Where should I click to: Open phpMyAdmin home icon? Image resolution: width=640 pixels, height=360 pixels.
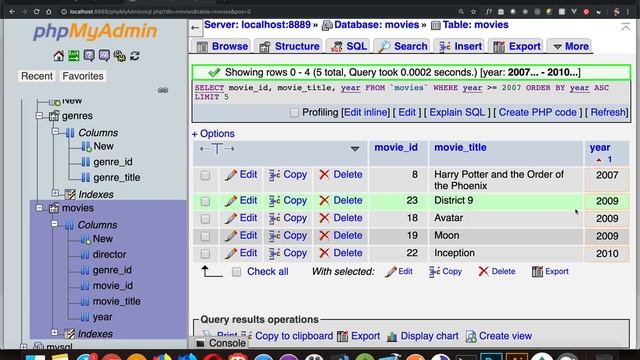[58, 56]
